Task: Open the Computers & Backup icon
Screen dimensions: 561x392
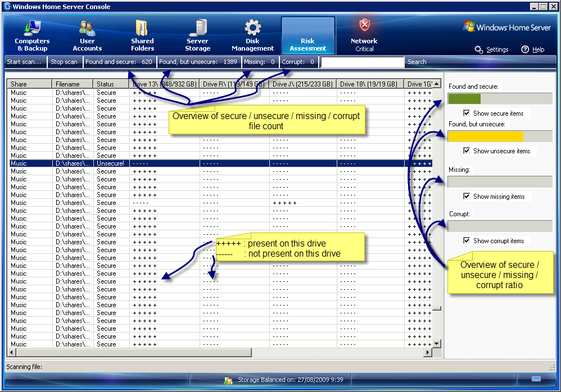Action: (33, 28)
